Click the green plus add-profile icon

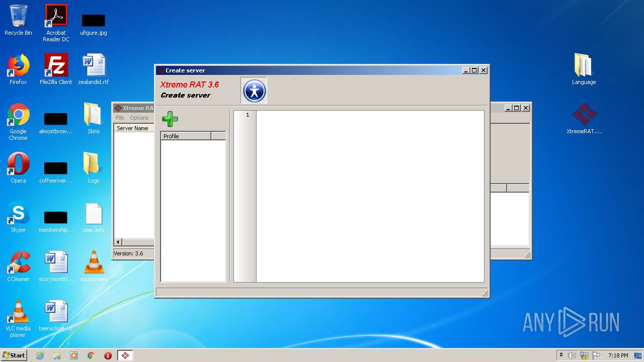170,119
